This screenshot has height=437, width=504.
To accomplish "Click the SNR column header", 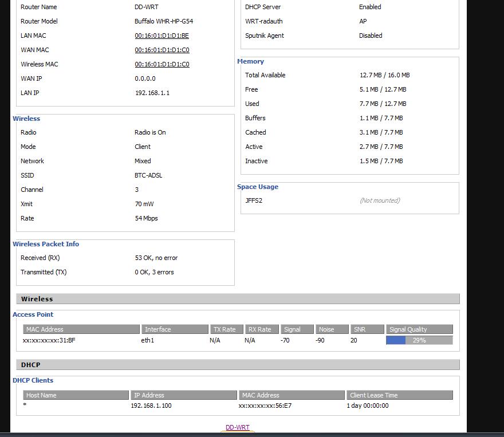I will point(366,329).
